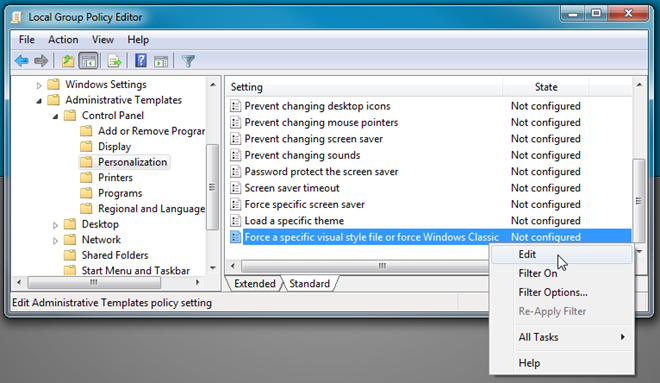Click the Printers folder icon
Screen dimensions: 660x383
[x=86, y=177]
